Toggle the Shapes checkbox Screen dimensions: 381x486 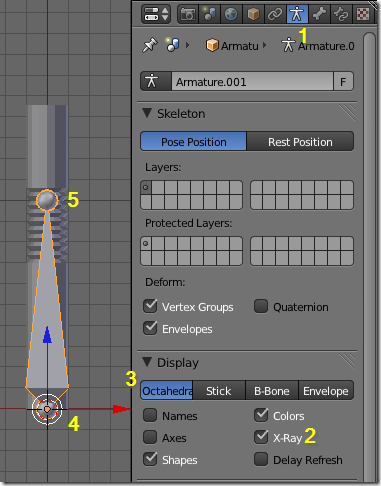click(150, 459)
